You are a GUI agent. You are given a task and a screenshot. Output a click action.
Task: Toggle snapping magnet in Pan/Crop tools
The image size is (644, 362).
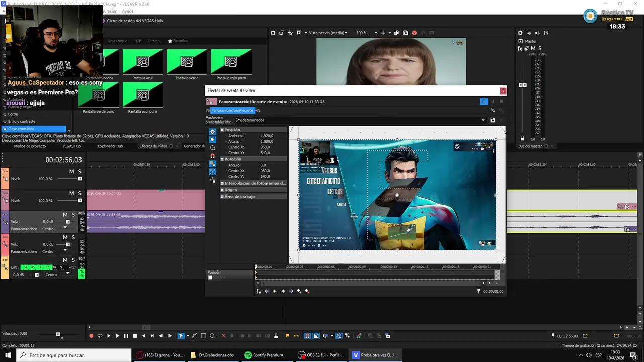click(212, 156)
